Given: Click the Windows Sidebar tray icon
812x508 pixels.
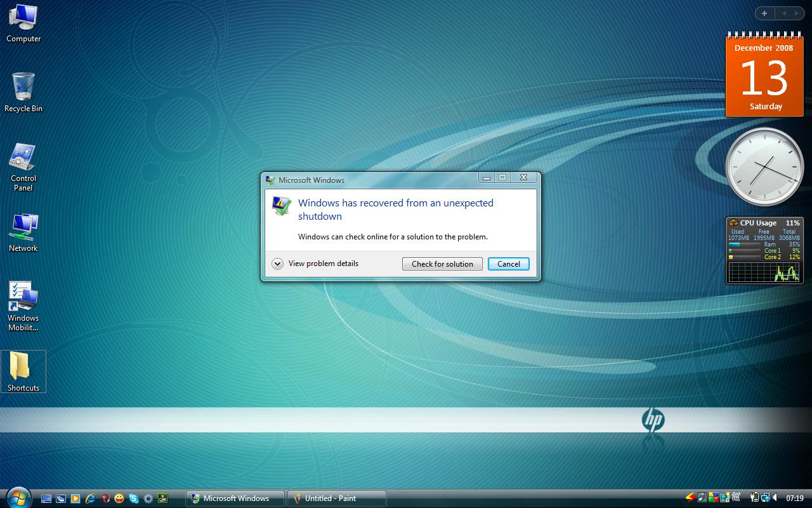Looking at the screenshot, I should tap(725, 497).
